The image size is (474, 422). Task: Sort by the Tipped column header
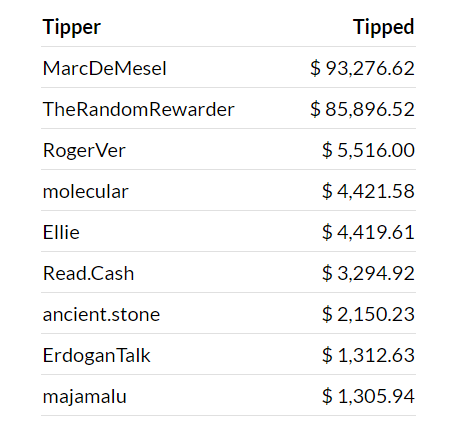(384, 27)
